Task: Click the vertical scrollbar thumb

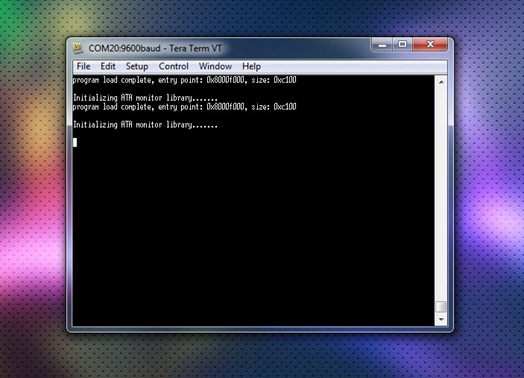Action: tap(441, 307)
